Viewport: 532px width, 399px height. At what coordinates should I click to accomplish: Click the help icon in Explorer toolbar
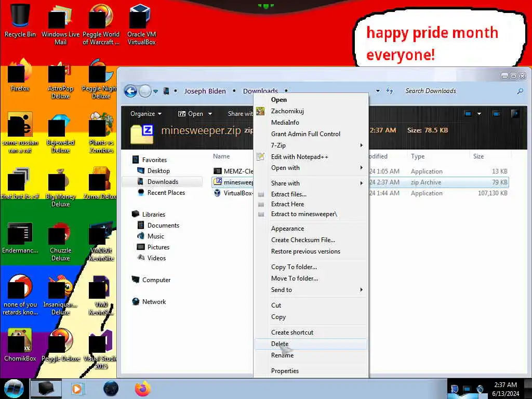(x=515, y=114)
